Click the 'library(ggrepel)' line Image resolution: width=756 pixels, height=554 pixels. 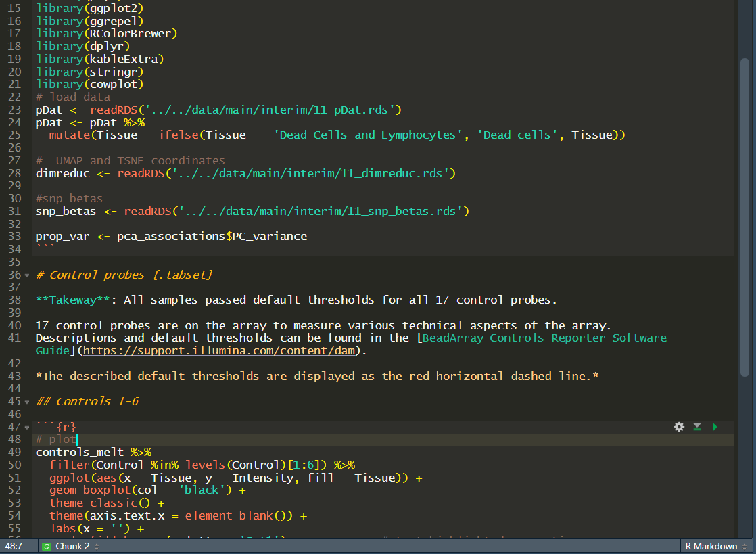[x=90, y=21]
